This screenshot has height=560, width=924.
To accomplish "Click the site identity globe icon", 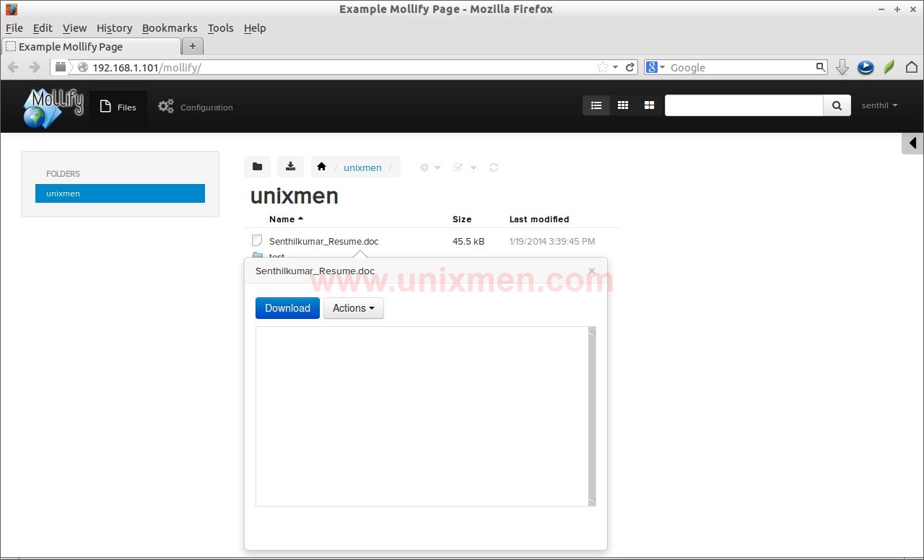I will 83,67.
